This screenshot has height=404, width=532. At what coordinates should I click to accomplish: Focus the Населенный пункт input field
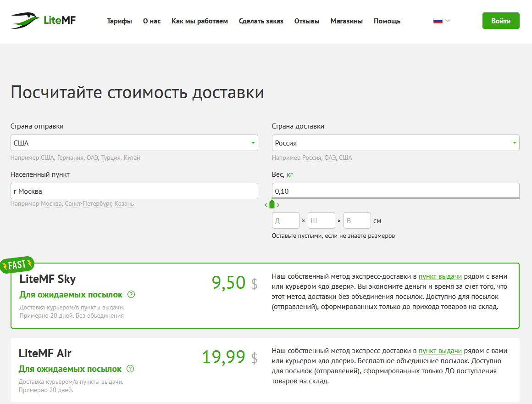[x=134, y=191]
